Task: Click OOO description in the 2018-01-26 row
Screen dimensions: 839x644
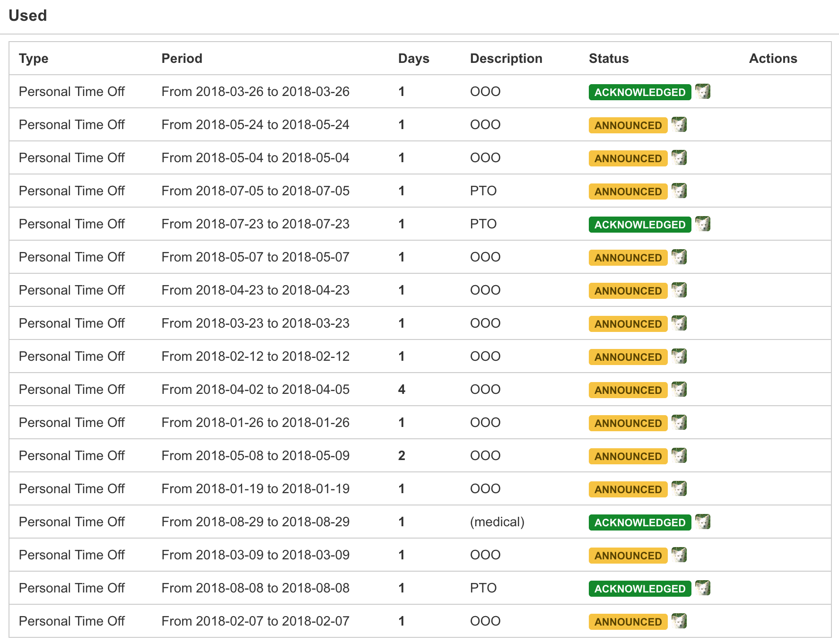Action: 485,422
